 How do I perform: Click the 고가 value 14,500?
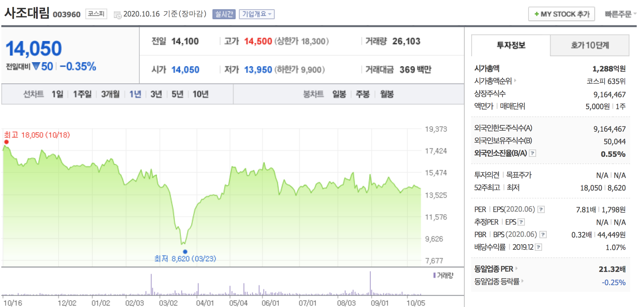coord(258,41)
